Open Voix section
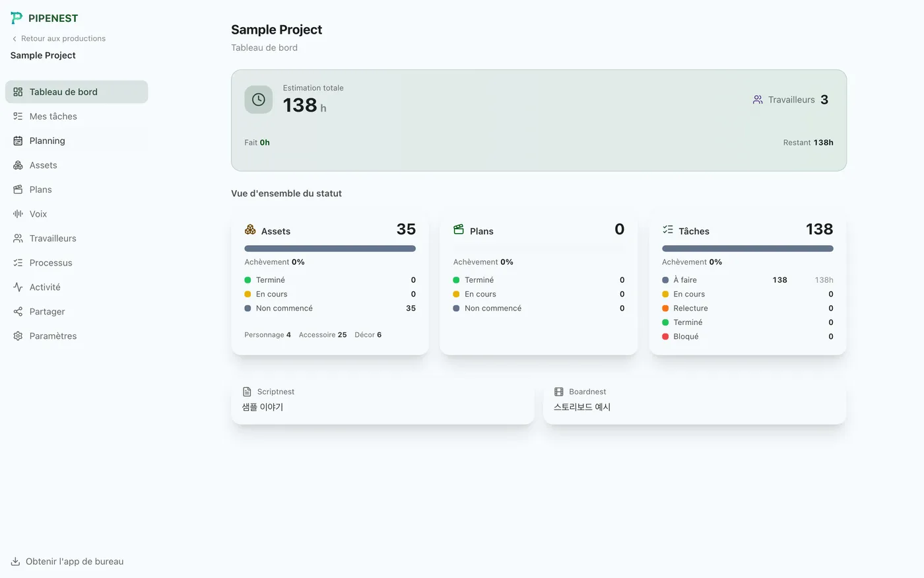 (x=77, y=214)
